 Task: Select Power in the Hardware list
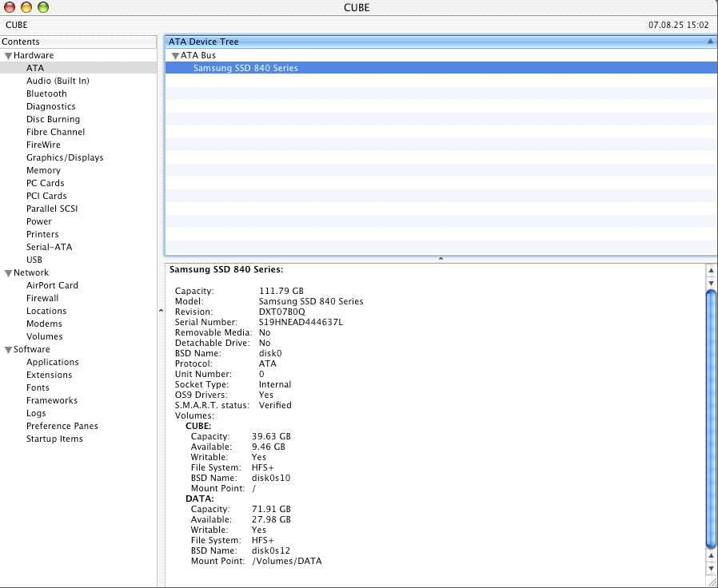pos(39,221)
